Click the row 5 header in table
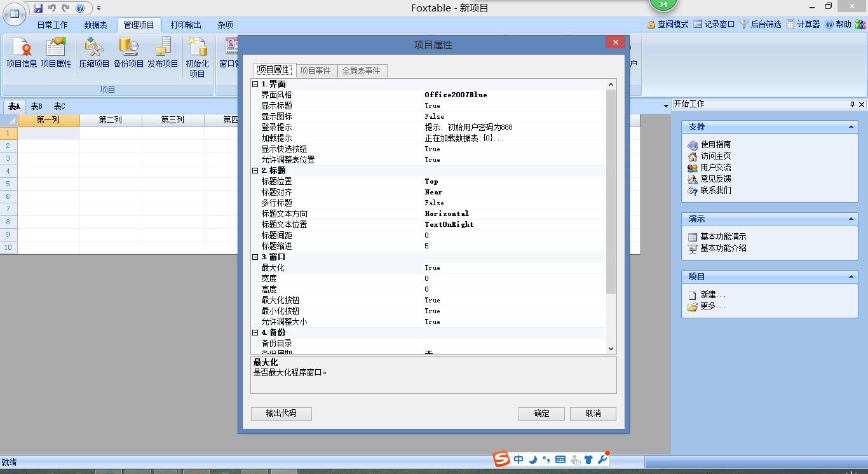This screenshot has width=868, height=474. click(x=9, y=184)
